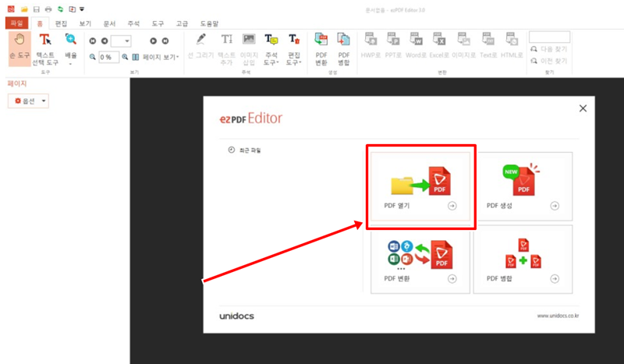The width and height of the screenshot is (624, 364).
Task: Convert to Excel with Excel로
Action: click(x=439, y=46)
